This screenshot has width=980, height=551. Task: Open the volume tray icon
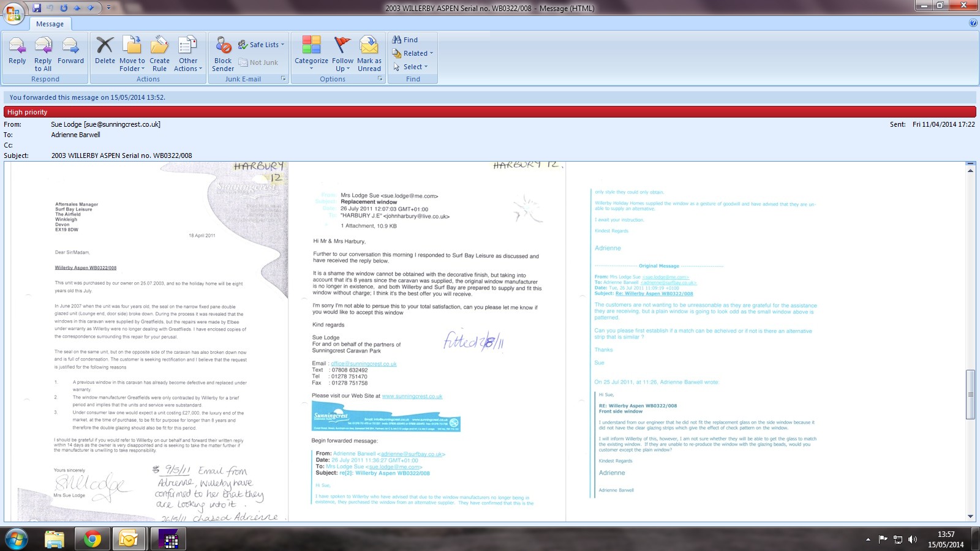click(x=913, y=539)
